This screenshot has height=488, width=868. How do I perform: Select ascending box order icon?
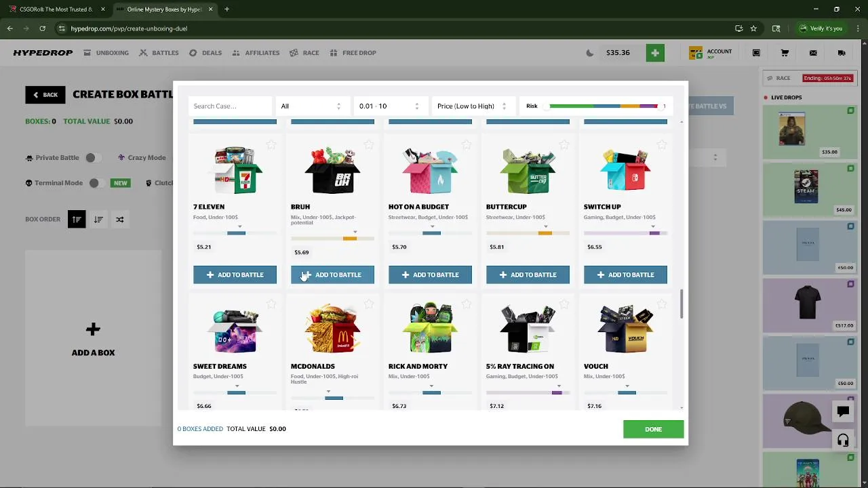(x=77, y=219)
